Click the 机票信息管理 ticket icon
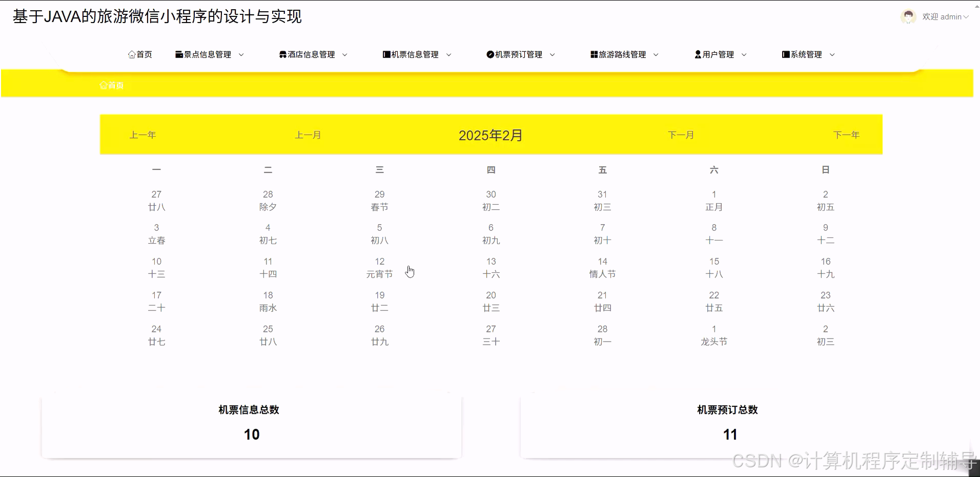The image size is (980, 477). click(386, 54)
